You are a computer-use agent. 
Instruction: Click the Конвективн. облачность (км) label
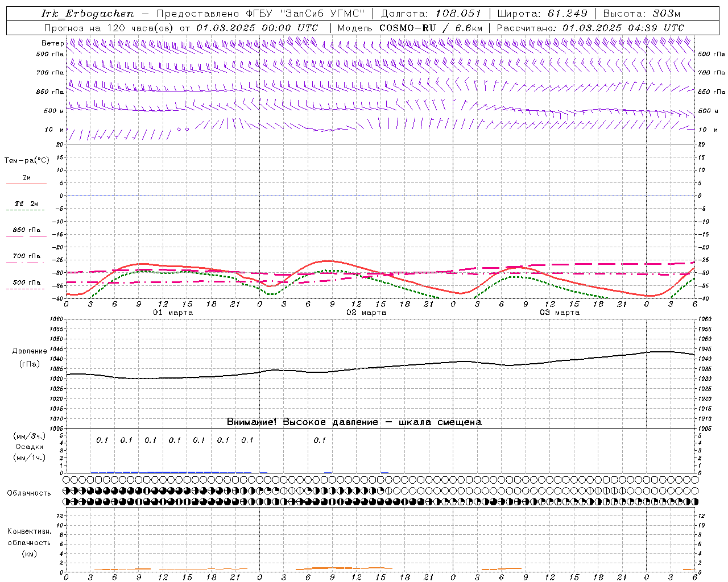coord(29,542)
